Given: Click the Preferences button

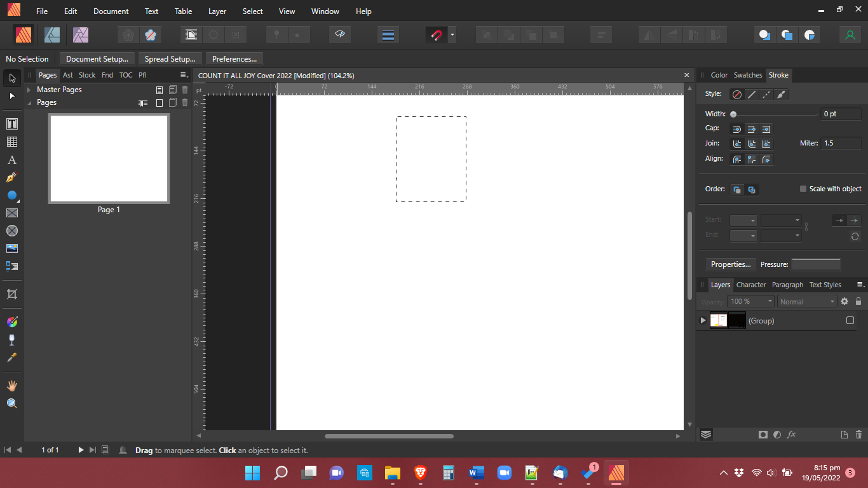Looking at the screenshot, I should coord(234,58).
